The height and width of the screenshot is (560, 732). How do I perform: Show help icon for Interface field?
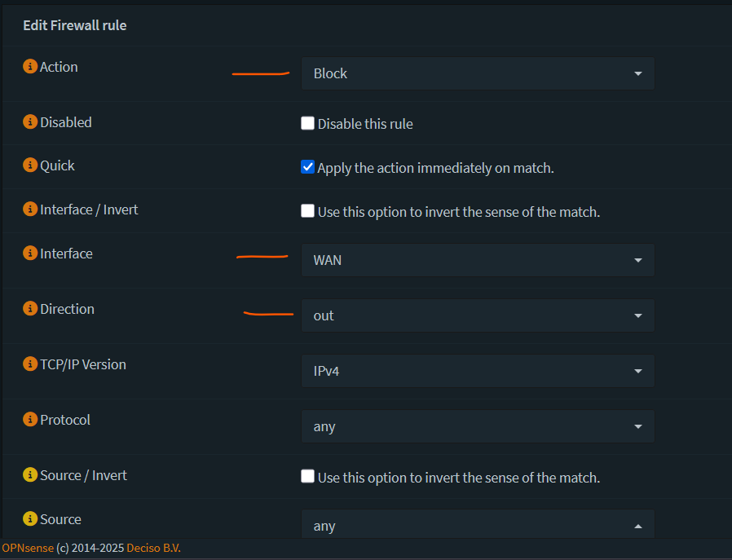tap(30, 254)
